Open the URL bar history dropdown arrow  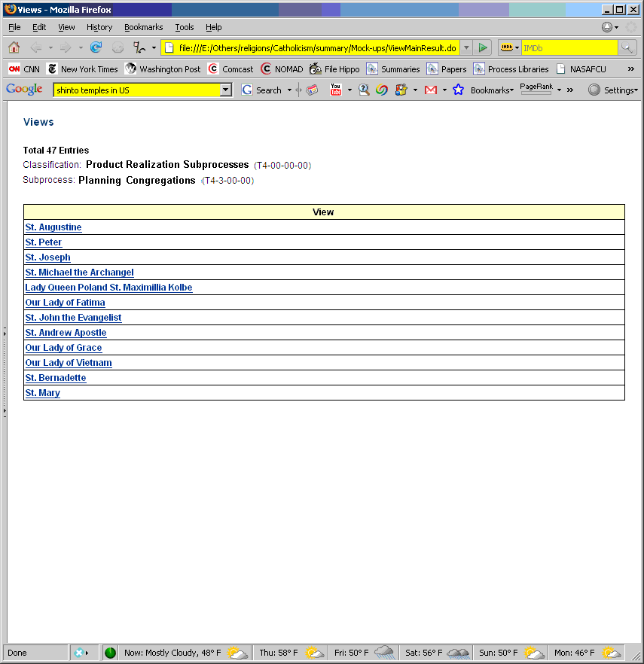coord(466,48)
